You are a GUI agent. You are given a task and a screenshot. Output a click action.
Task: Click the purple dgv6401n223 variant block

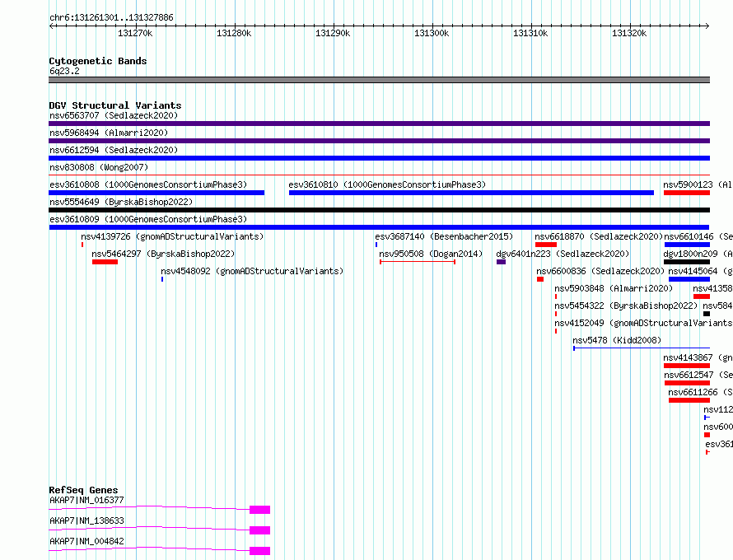coord(501,262)
